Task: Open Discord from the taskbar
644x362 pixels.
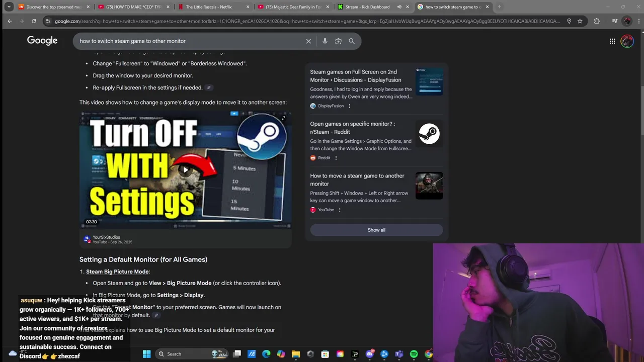Action: [370, 354]
